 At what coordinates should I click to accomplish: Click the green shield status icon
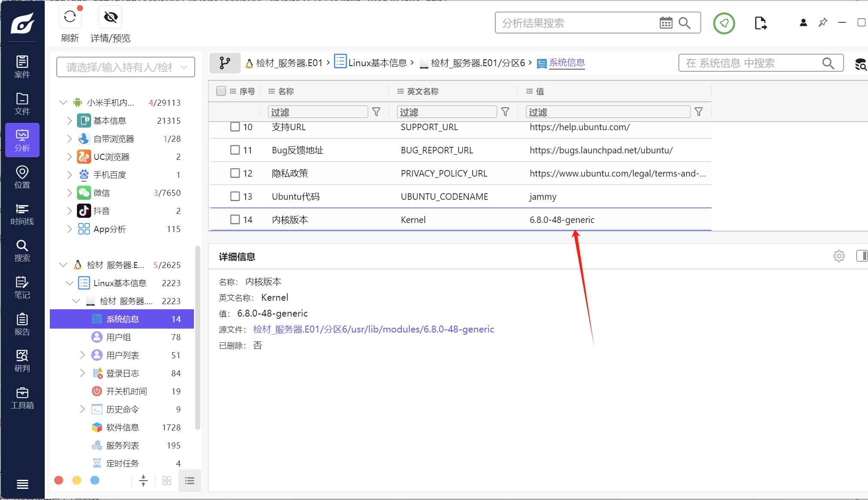(724, 23)
